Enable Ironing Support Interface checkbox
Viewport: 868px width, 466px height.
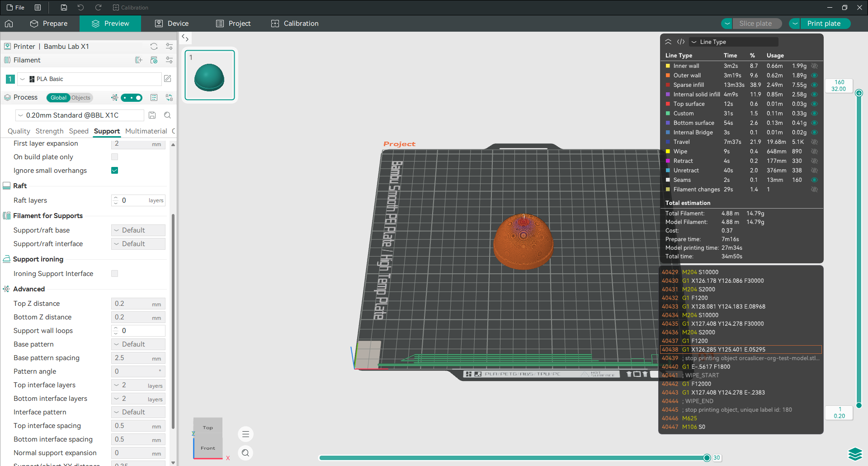click(114, 273)
